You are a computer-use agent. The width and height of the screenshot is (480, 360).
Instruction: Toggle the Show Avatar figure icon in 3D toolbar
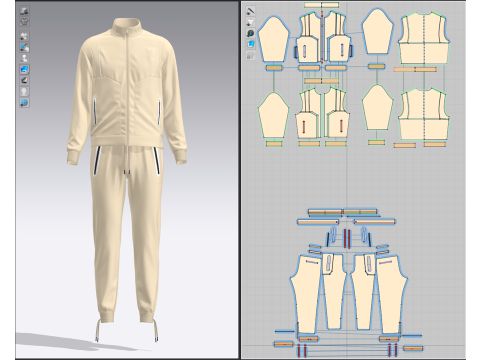coord(24,58)
